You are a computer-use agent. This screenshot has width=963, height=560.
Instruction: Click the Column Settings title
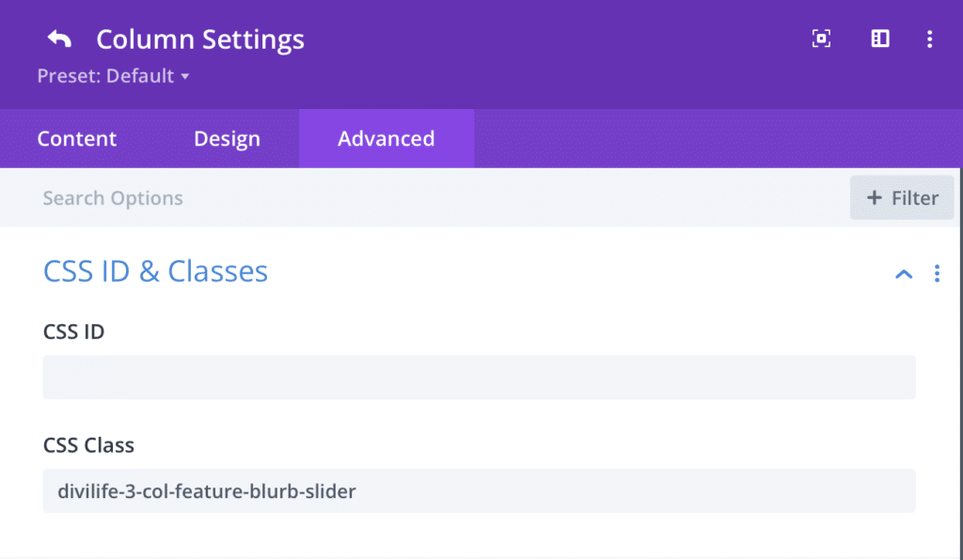click(200, 39)
